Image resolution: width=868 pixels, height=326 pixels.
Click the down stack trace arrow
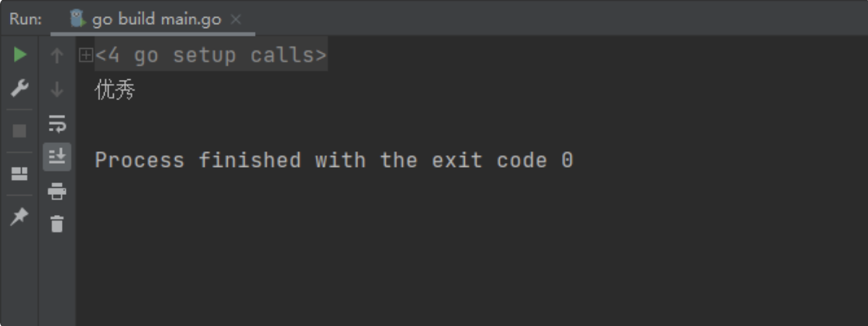pyautogui.click(x=57, y=89)
